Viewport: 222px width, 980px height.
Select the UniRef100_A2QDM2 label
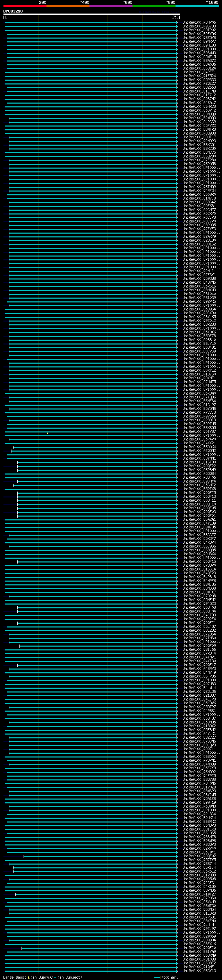coord(199,451)
